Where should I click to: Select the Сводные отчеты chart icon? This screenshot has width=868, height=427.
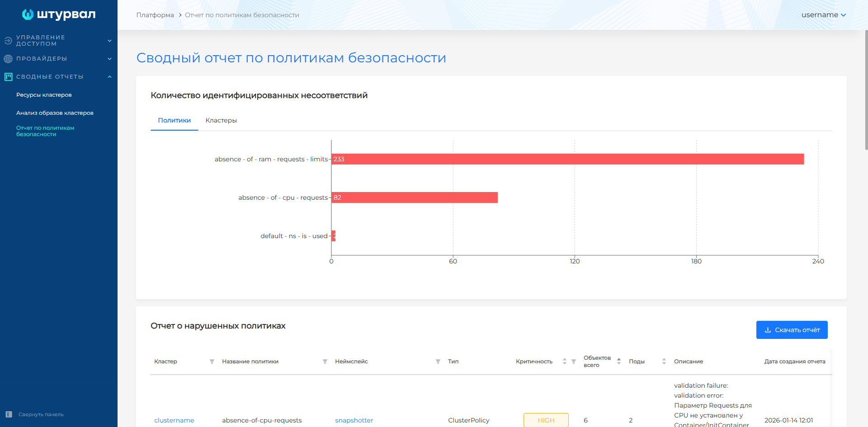pos(8,77)
